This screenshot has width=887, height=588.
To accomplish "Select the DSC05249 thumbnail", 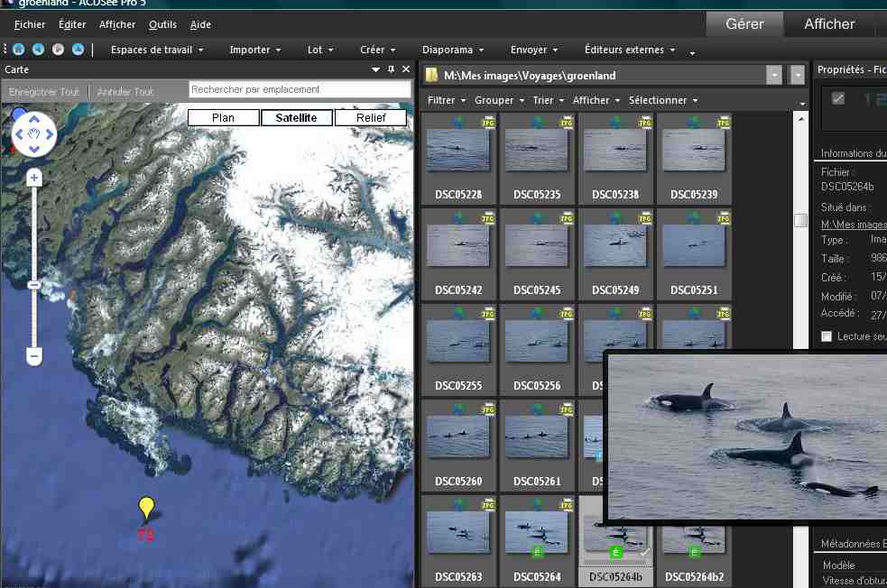I will coord(615,254).
